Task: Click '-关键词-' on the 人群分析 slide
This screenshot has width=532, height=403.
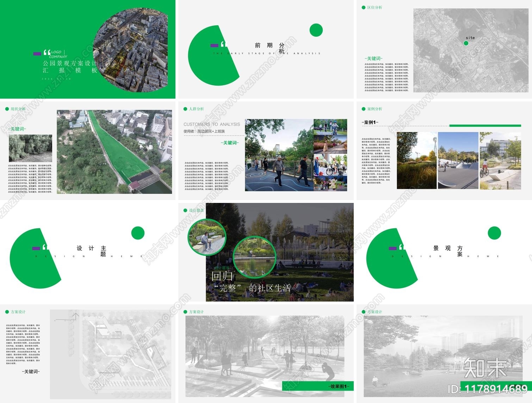Action: [230, 143]
